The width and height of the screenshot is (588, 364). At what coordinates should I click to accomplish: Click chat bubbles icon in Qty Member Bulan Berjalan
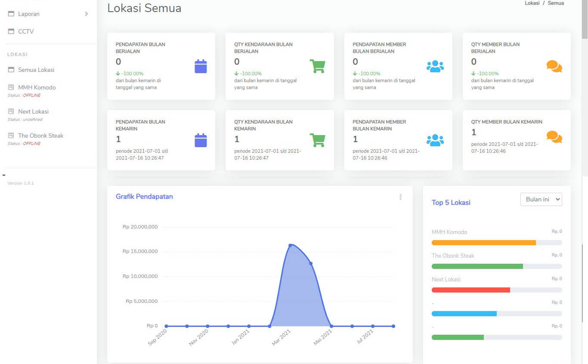pos(554,66)
